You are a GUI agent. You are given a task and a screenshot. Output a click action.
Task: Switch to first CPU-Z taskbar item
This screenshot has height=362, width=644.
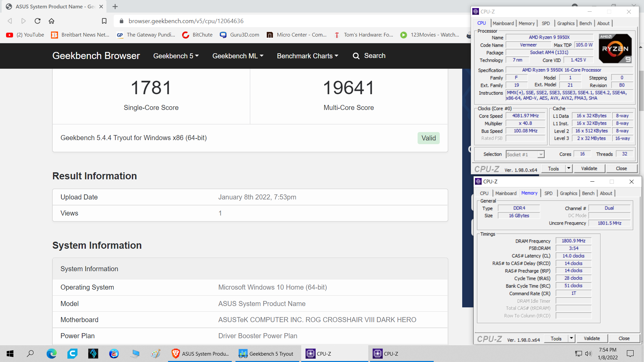pos(334,354)
